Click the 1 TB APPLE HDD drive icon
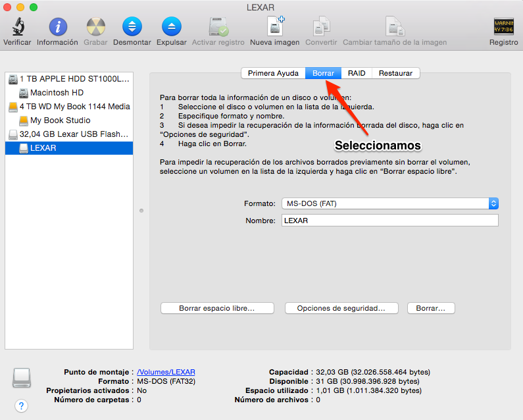Viewport: 523px width, 420px height. tap(13, 79)
